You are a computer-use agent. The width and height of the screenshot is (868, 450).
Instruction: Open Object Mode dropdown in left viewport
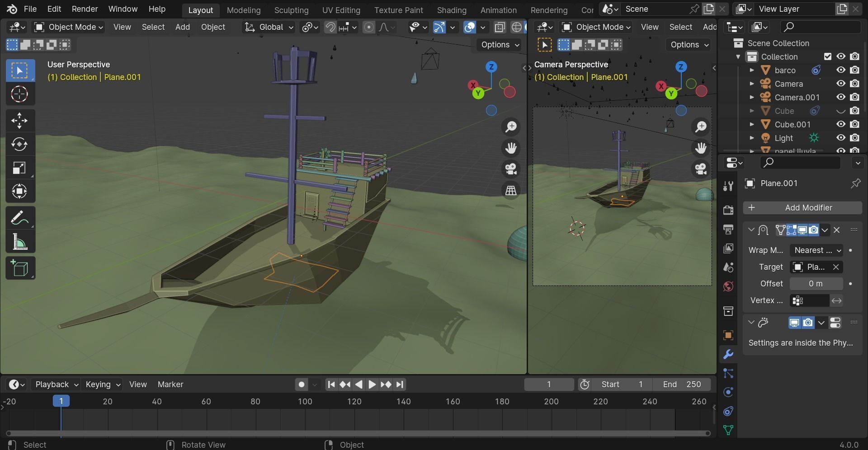69,27
